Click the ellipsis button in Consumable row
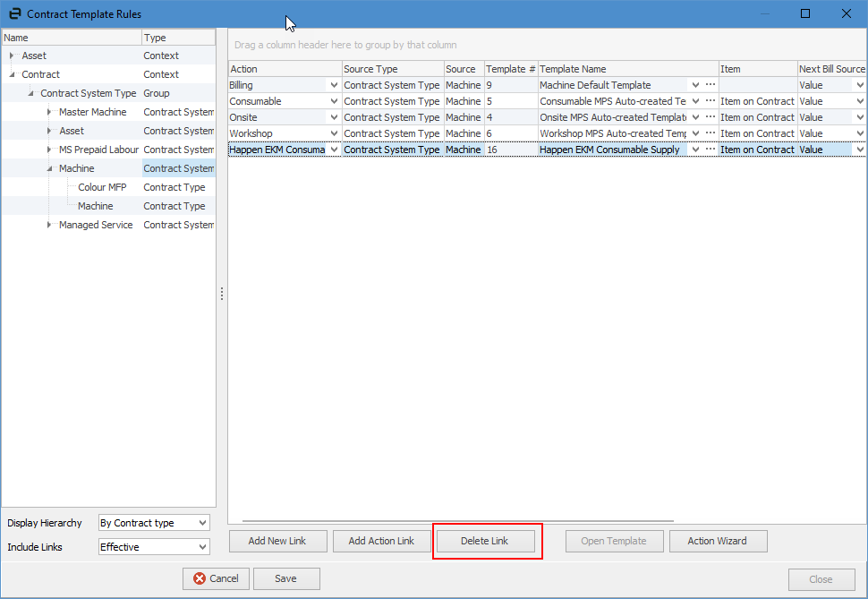868x599 pixels. tap(711, 101)
